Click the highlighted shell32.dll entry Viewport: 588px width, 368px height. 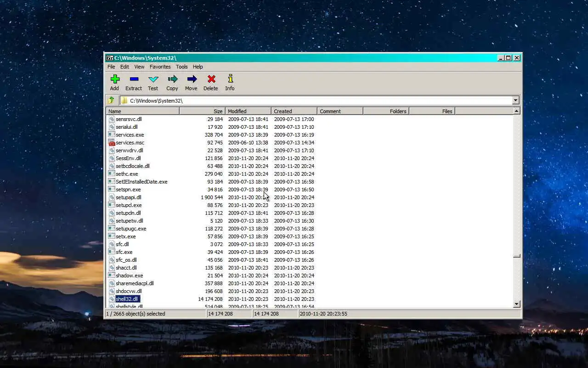pyautogui.click(x=127, y=299)
